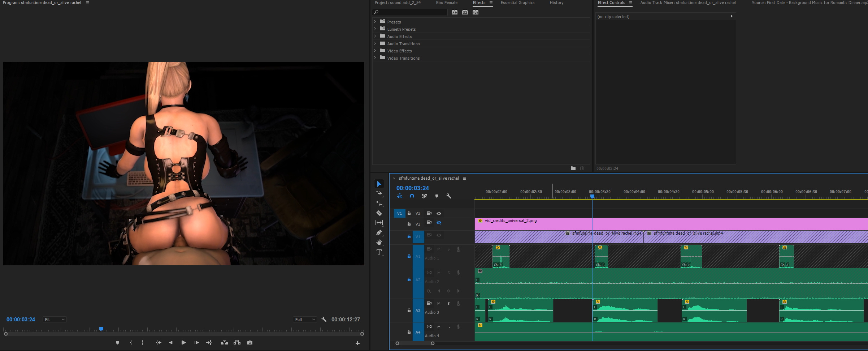
Task: Step forward one frame
Action: coord(196,343)
